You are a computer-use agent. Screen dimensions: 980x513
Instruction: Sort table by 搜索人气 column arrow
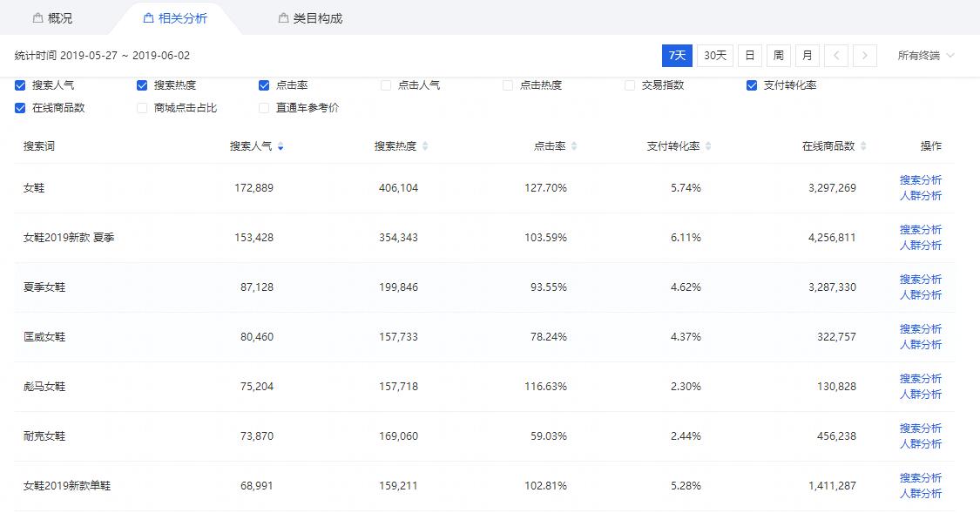coord(280,147)
